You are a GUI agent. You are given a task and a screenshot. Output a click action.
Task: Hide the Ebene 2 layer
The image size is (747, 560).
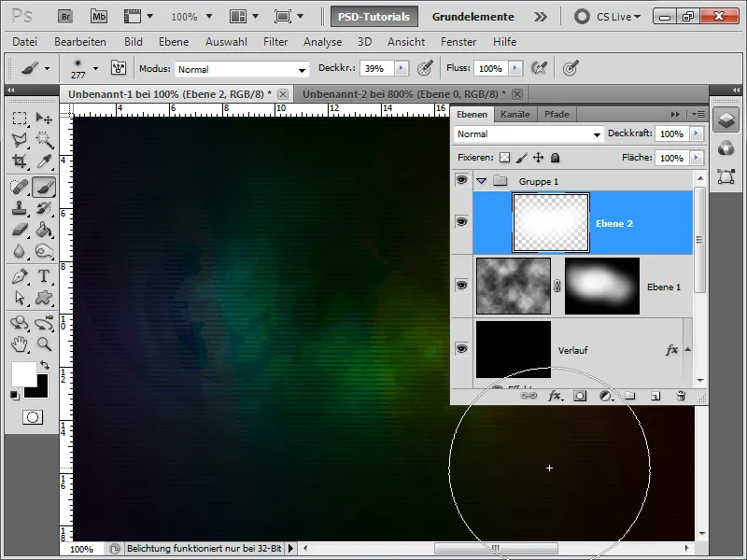click(461, 222)
